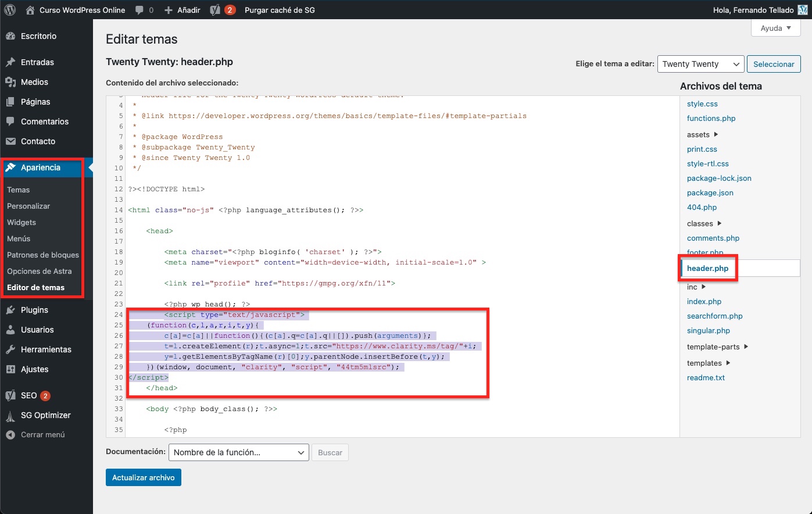Open Escritorio dashboard in the sidebar

coord(38,36)
